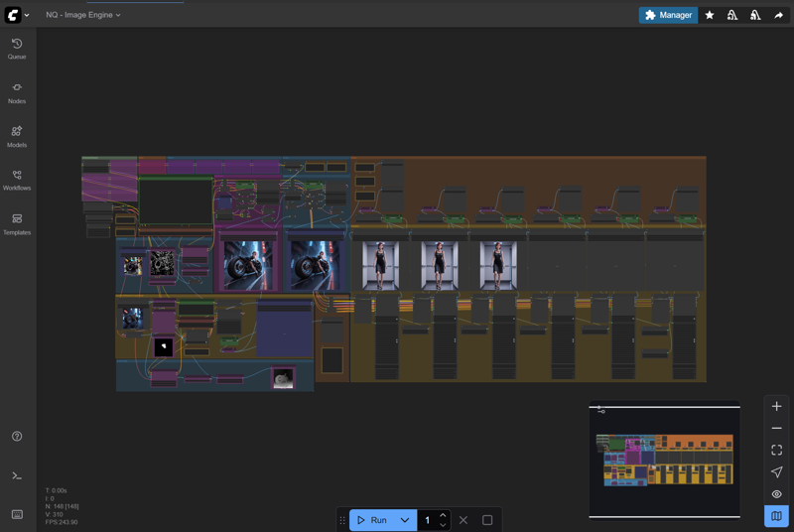Toggle select mode with arrow cursor icon
794x532 pixels.
click(x=776, y=472)
